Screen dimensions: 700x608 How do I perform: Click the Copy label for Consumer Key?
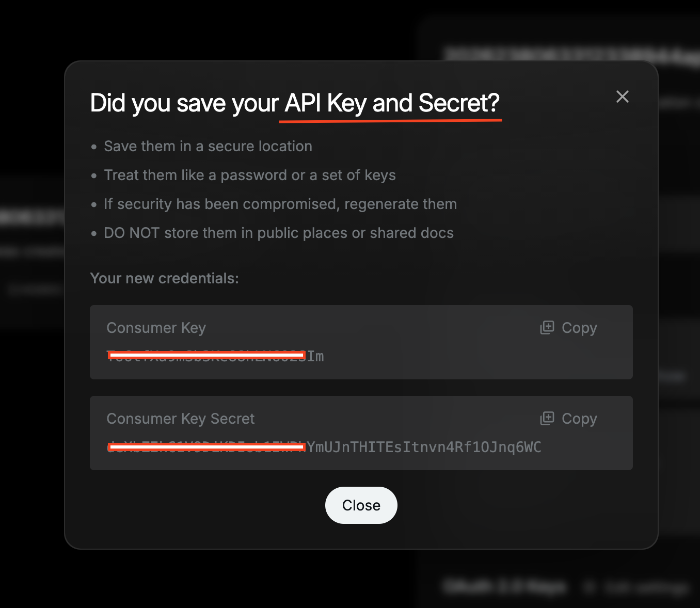pos(579,328)
